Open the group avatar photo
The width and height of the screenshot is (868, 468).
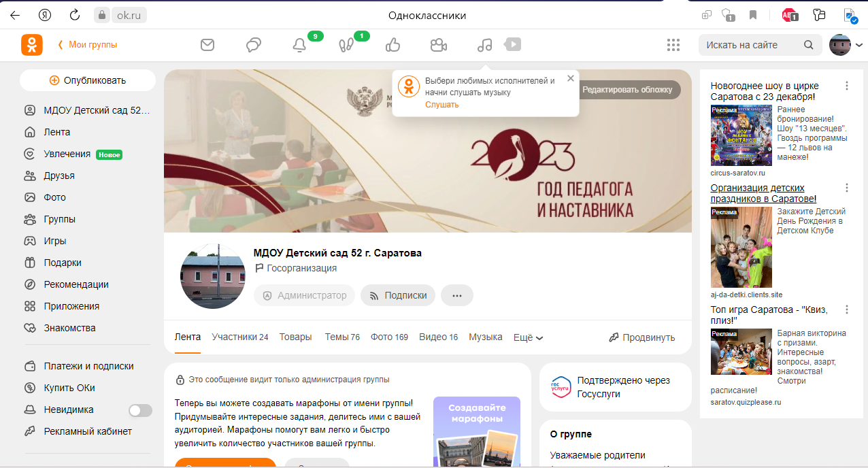pos(212,276)
